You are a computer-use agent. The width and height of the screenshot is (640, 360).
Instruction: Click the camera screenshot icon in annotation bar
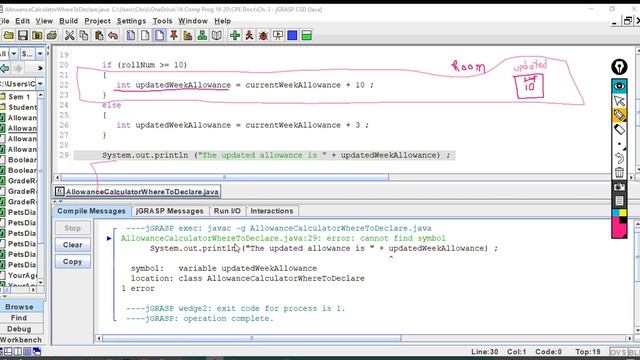[x=619, y=187]
